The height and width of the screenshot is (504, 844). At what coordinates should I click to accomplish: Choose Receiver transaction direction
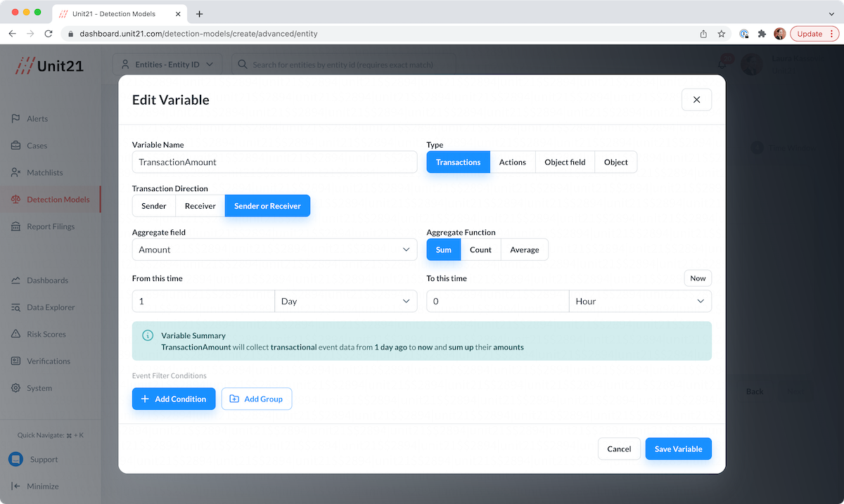[x=200, y=206]
